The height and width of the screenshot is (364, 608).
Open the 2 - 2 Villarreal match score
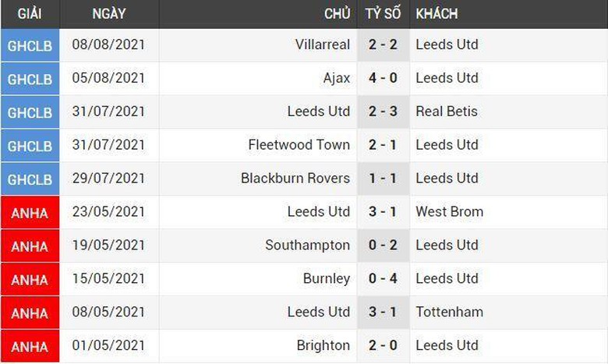[x=383, y=44]
